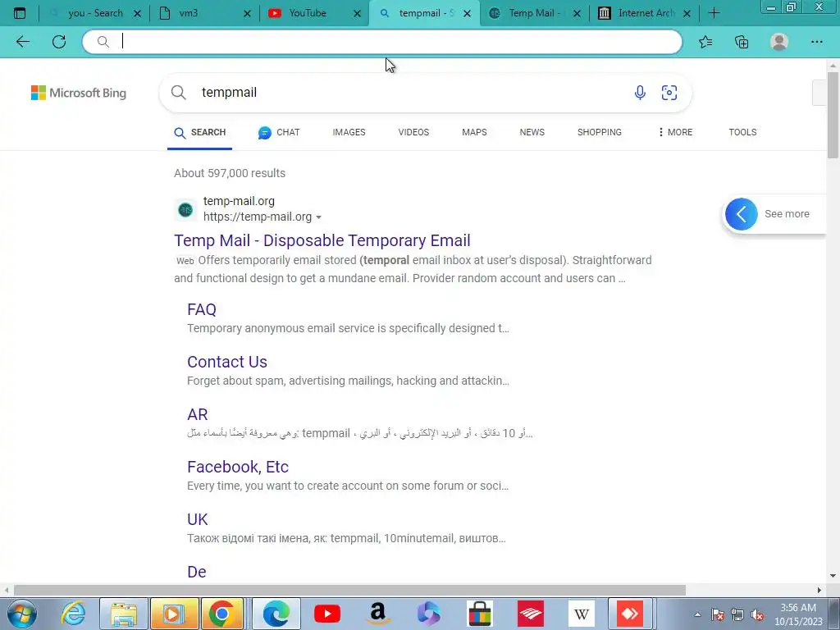
Task: Select the IMAGES search tab
Action: click(349, 132)
